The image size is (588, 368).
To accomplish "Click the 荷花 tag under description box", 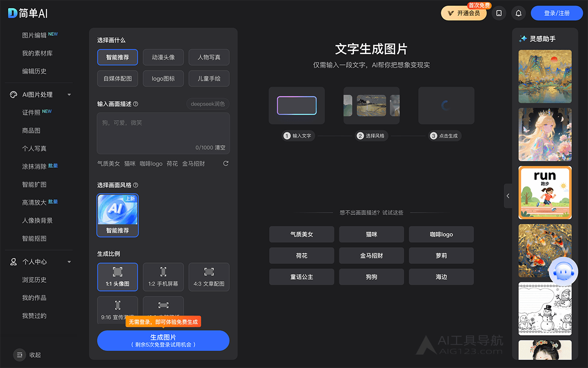I will [172, 164].
